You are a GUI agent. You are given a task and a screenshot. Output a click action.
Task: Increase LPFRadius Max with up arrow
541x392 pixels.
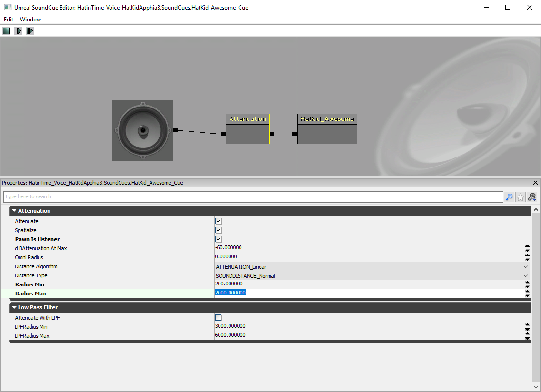(x=528, y=334)
